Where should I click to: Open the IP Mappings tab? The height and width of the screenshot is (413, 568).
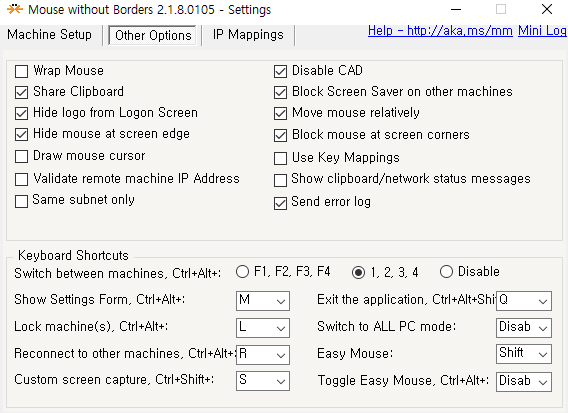click(248, 35)
